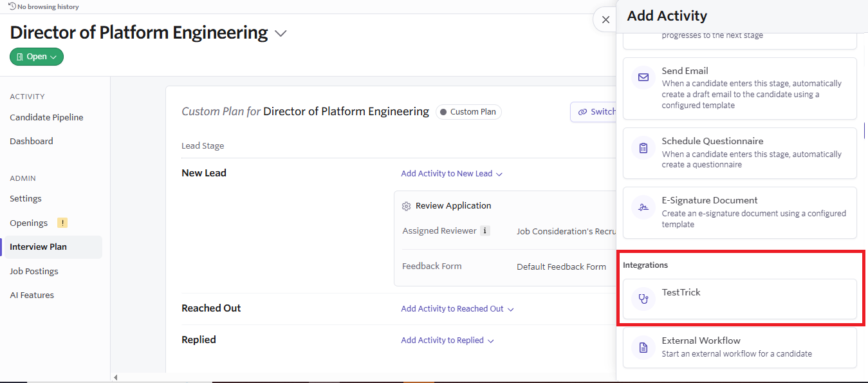868x383 pixels.
Task: Click the horizontal scrollbar left arrow
Action: pos(116,377)
